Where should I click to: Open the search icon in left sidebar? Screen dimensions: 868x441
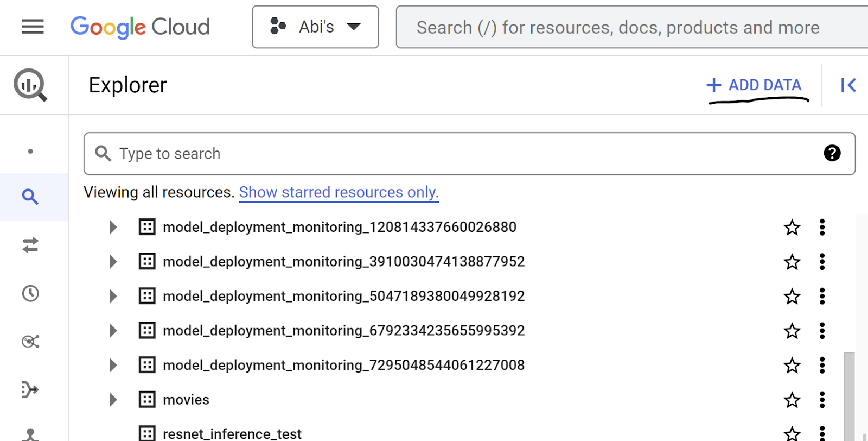click(30, 197)
